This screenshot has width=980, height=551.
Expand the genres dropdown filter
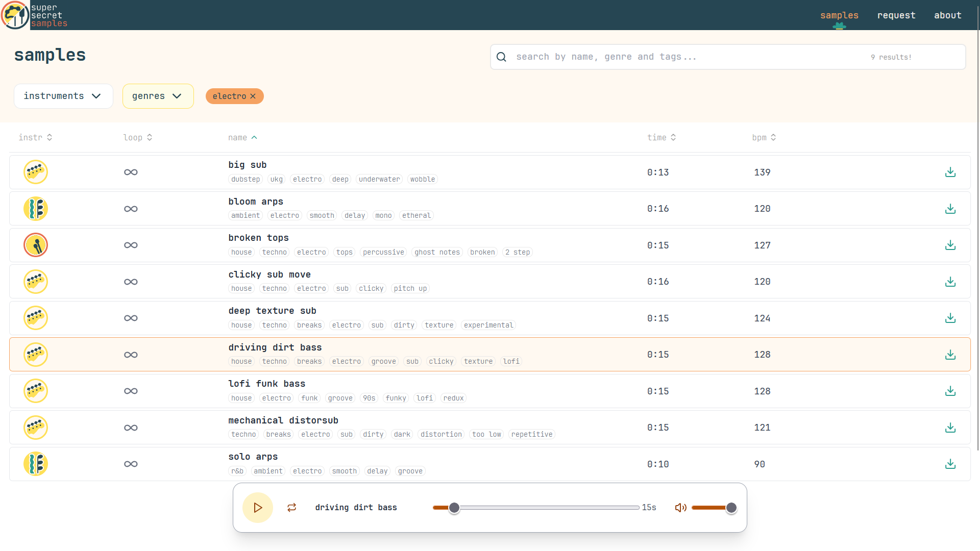(158, 96)
